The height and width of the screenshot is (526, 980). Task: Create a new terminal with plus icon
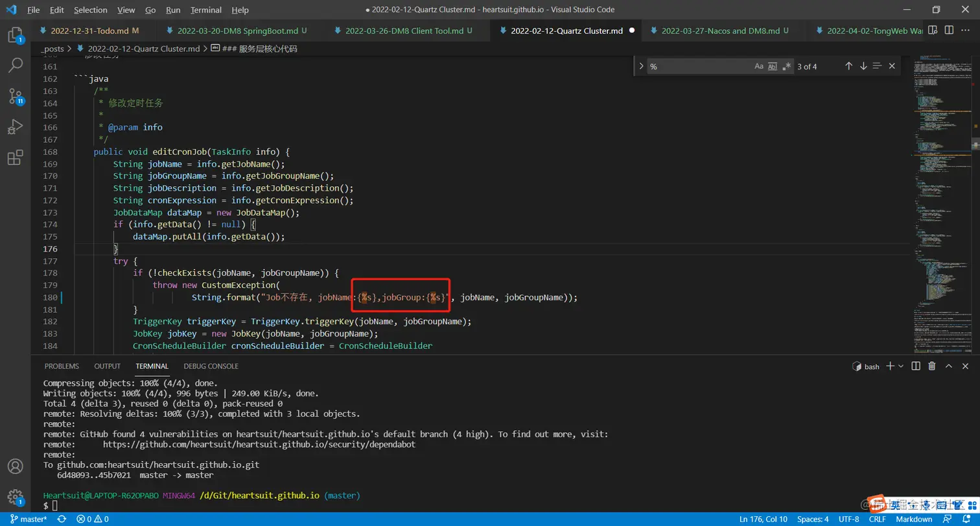(891, 366)
